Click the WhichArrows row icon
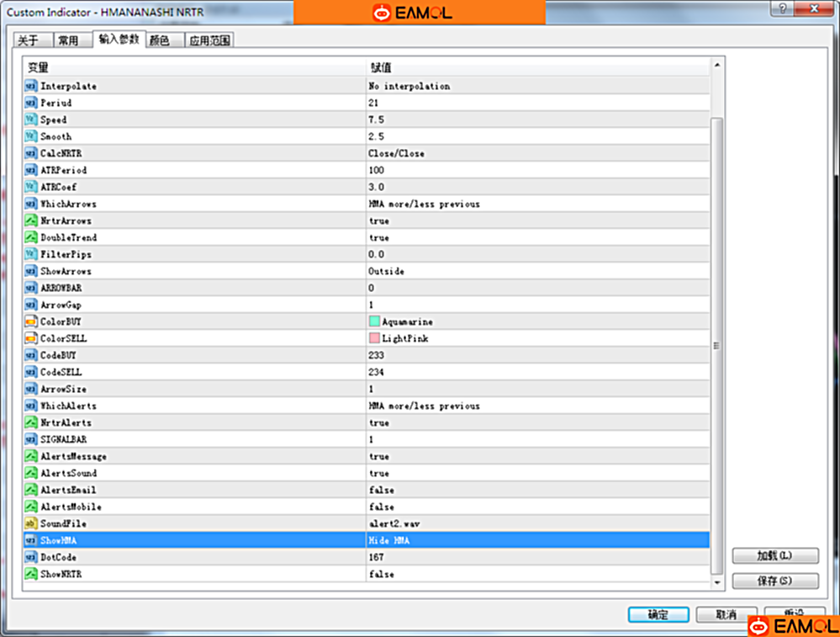The image size is (840, 637). click(x=31, y=204)
